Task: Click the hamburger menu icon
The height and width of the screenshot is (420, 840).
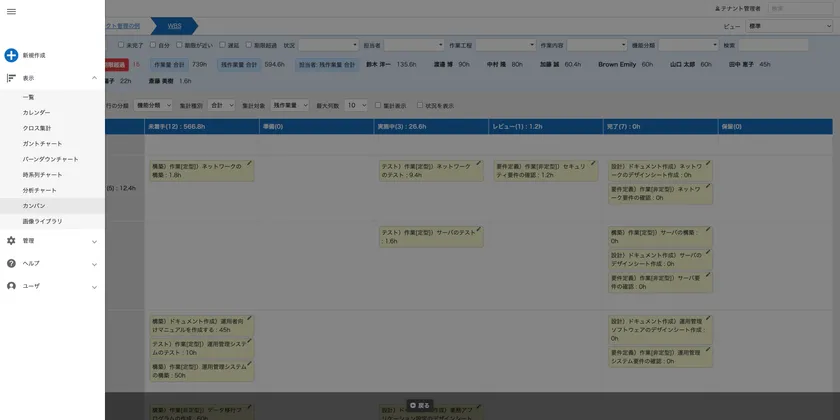Action: [x=11, y=11]
